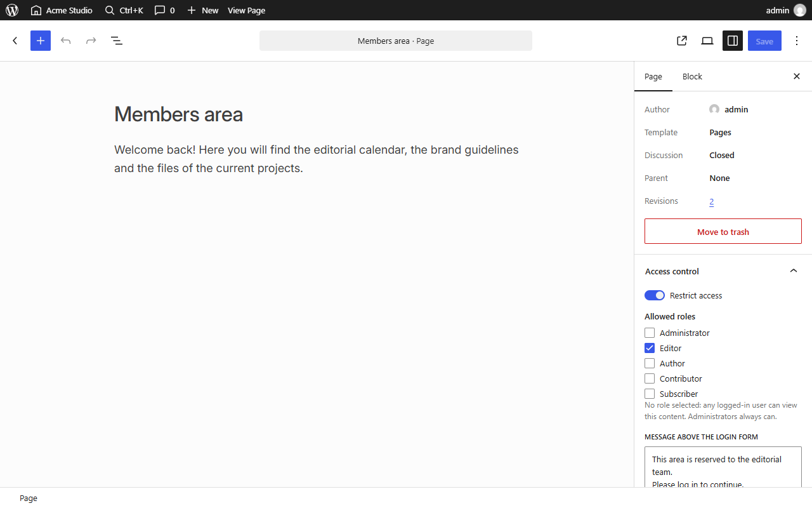The height and width of the screenshot is (508, 812).
Task: Switch to the Block settings tab
Action: click(692, 76)
